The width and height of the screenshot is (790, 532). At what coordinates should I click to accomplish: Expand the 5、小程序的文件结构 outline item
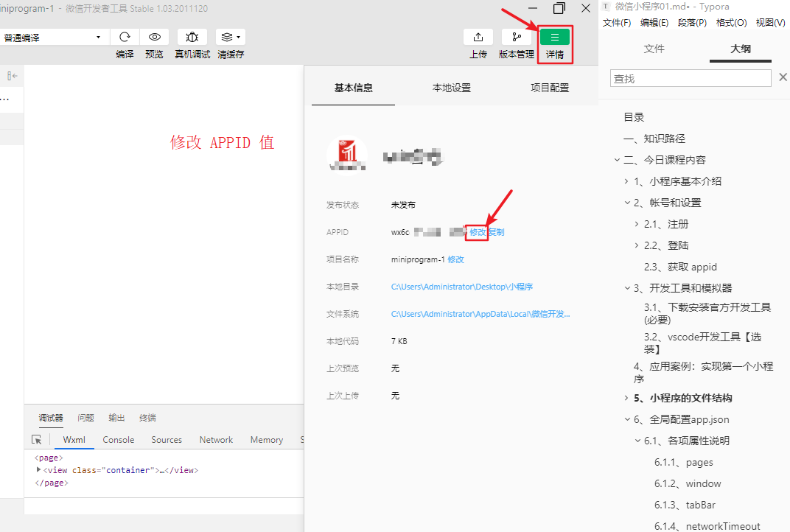[x=626, y=398]
